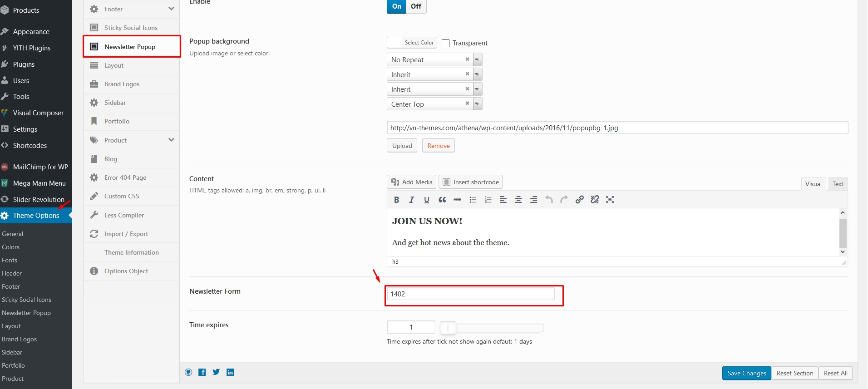The height and width of the screenshot is (389, 868).
Task: Click the Bold formatting icon
Action: pos(396,200)
